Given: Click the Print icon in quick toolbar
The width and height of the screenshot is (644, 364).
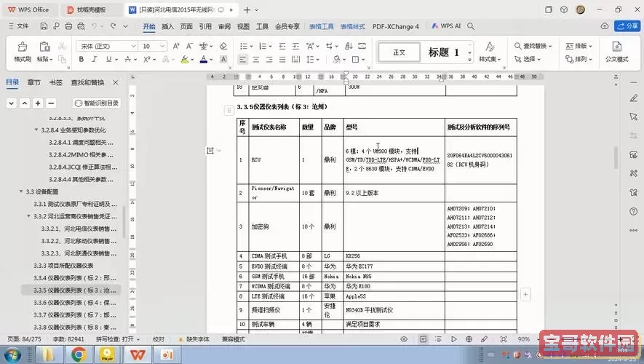Looking at the screenshot, I should (68, 26).
